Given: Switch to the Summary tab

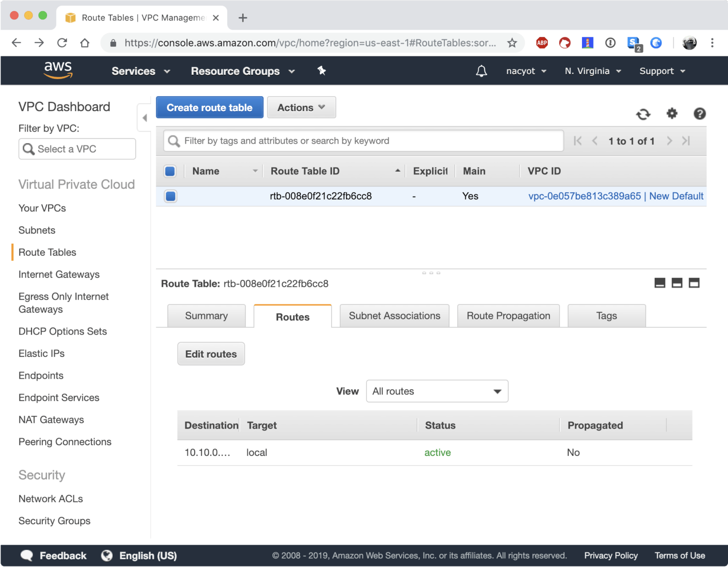Looking at the screenshot, I should [206, 316].
